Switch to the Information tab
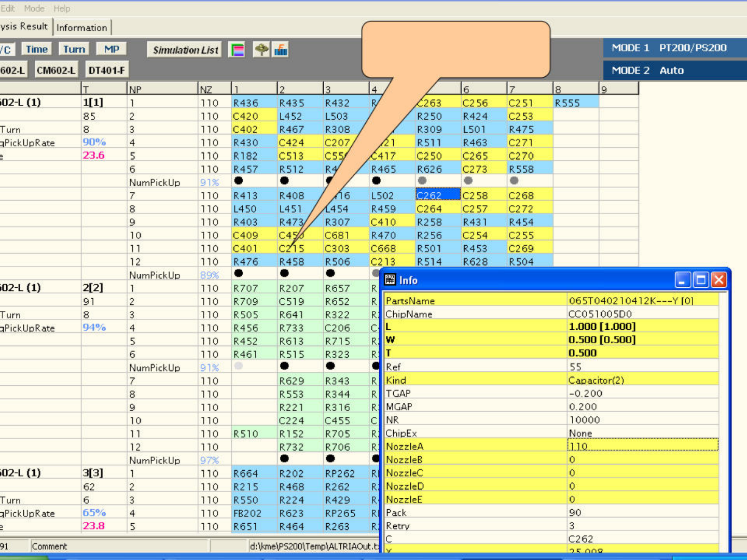This screenshot has width=747, height=560. point(82,27)
